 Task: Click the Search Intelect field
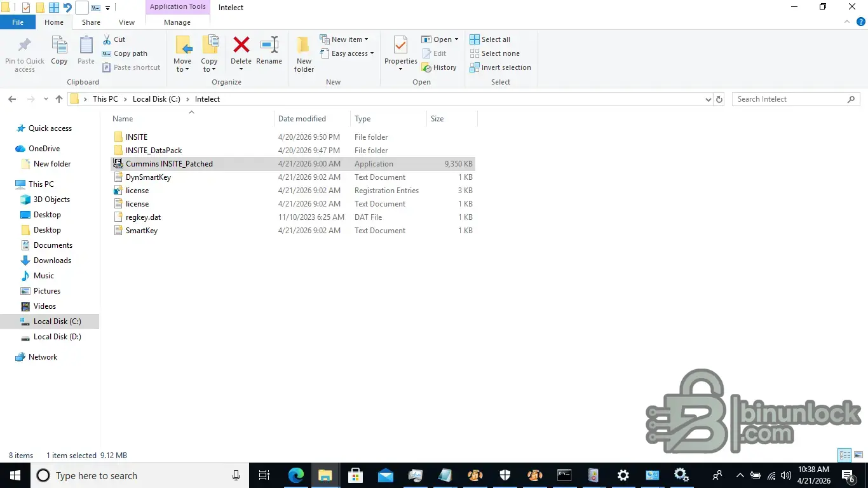tap(796, 99)
